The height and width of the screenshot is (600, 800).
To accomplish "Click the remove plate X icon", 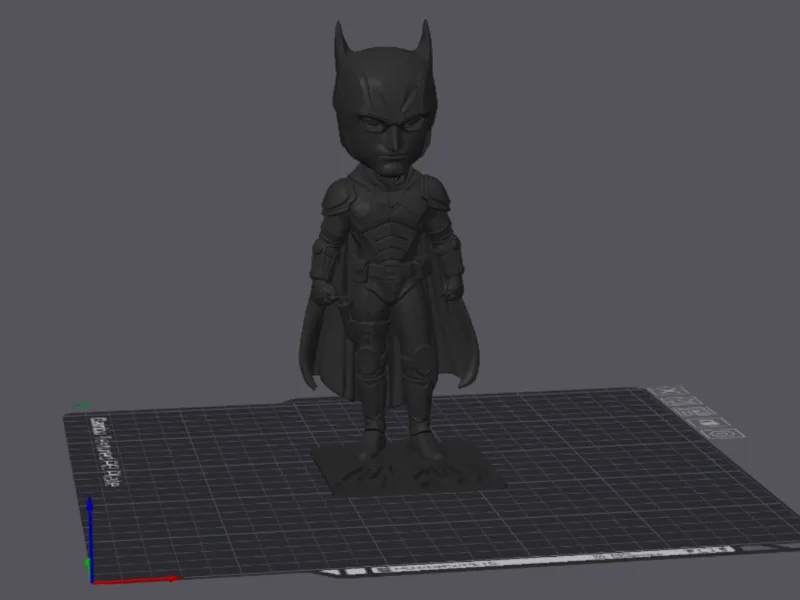I will pyautogui.click(x=669, y=390).
